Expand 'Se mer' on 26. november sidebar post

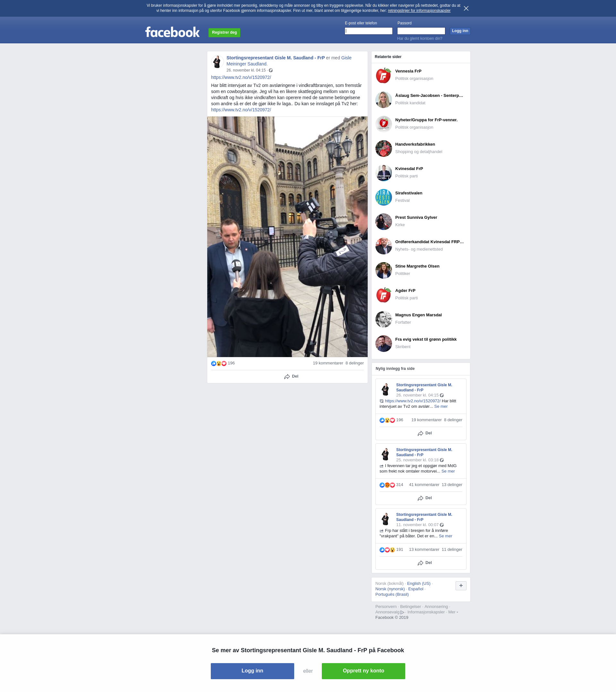[x=441, y=406]
